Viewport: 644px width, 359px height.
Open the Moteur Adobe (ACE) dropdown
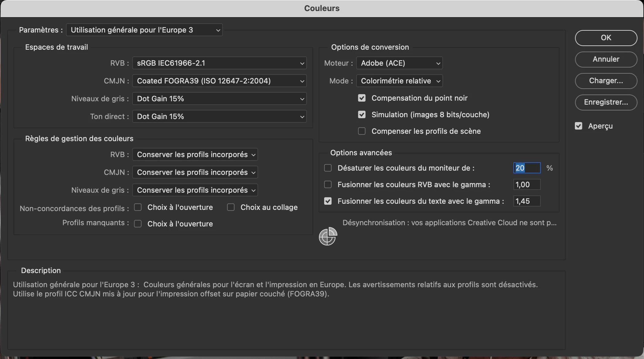(399, 63)
